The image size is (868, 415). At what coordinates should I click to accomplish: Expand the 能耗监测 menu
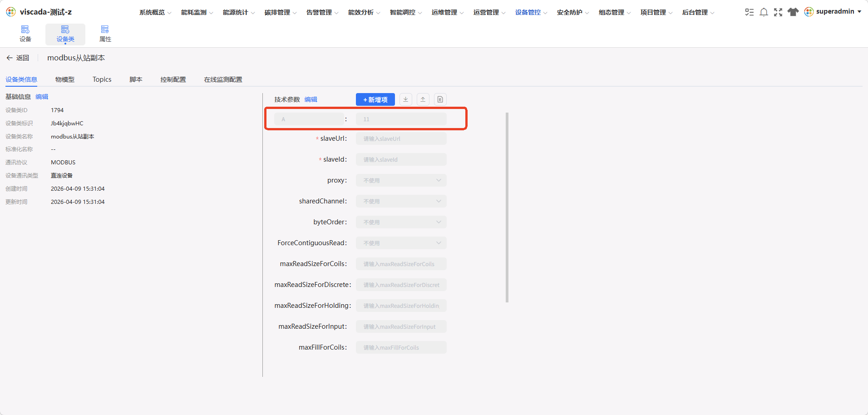tap(197, 12)
